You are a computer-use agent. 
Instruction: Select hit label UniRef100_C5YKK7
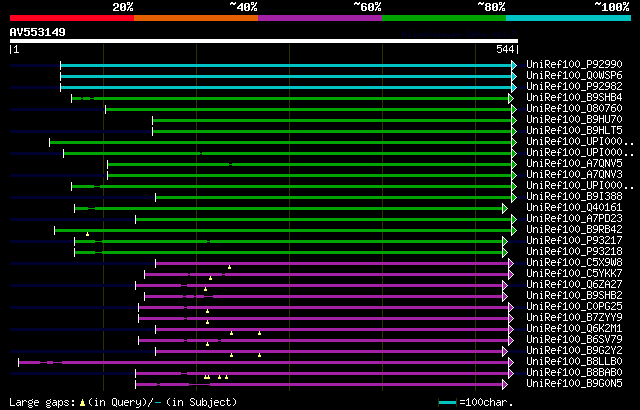pos(574,274)
